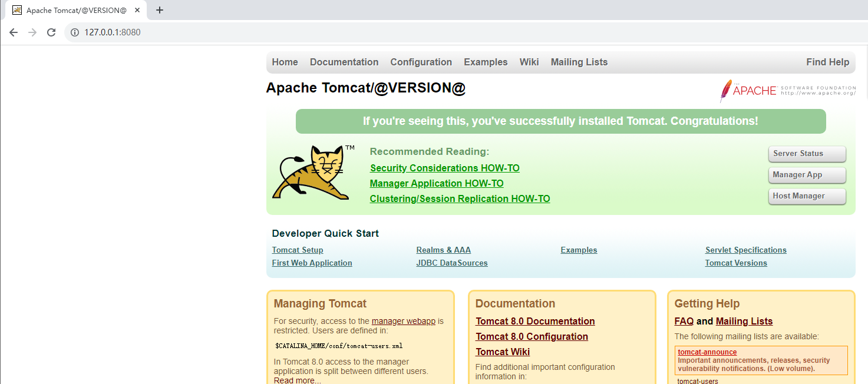
Task: Open Mailing Lists link under Getting Help
Action: tap(744, 321)
